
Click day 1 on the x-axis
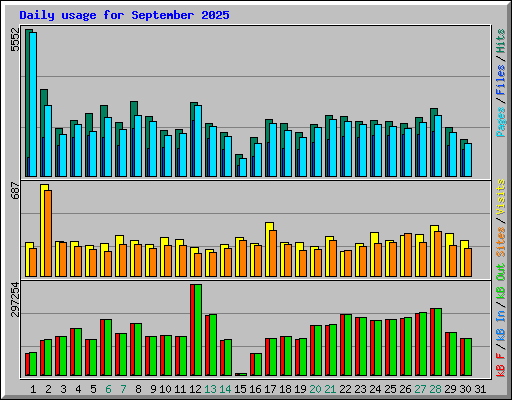33,389
